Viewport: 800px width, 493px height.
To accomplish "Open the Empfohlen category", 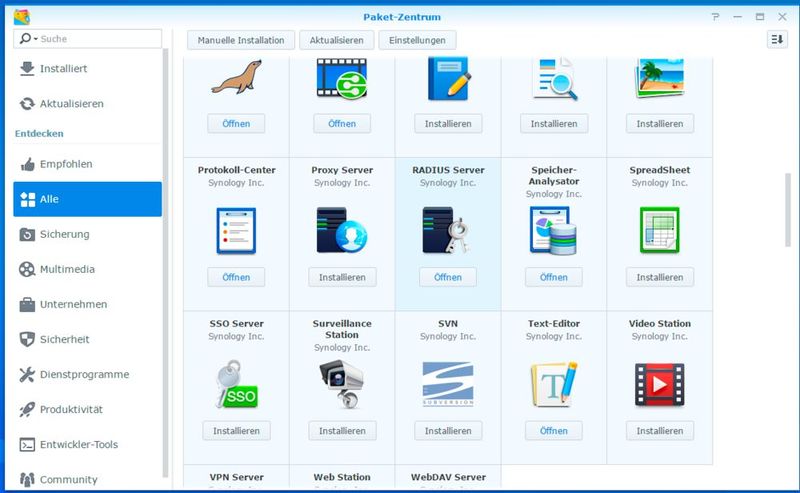I will [87, 164].
